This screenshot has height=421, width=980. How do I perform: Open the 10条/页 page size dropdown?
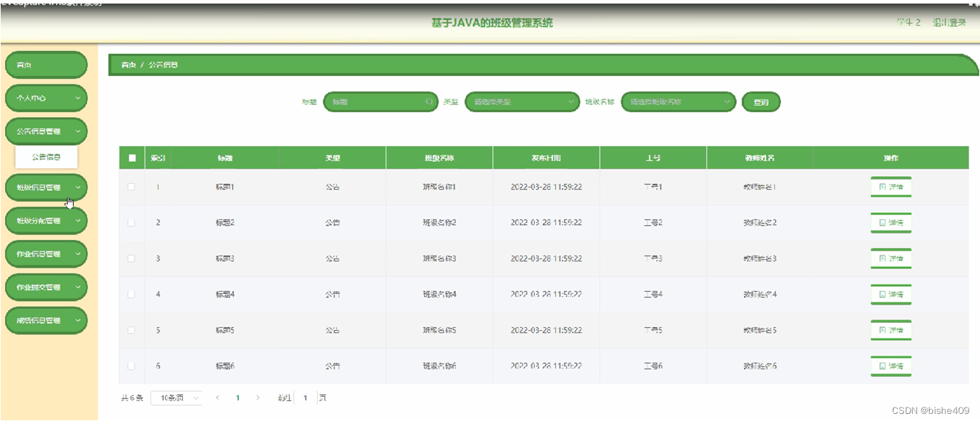coord(177,398)
